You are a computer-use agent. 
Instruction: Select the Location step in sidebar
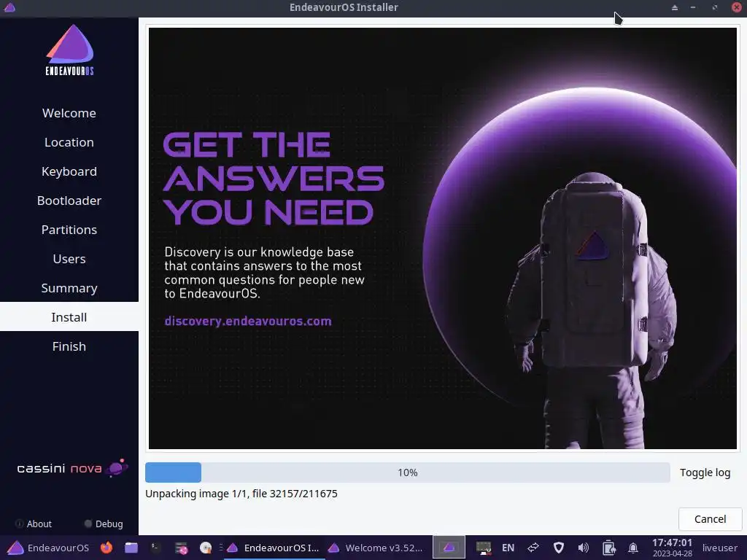69,142
